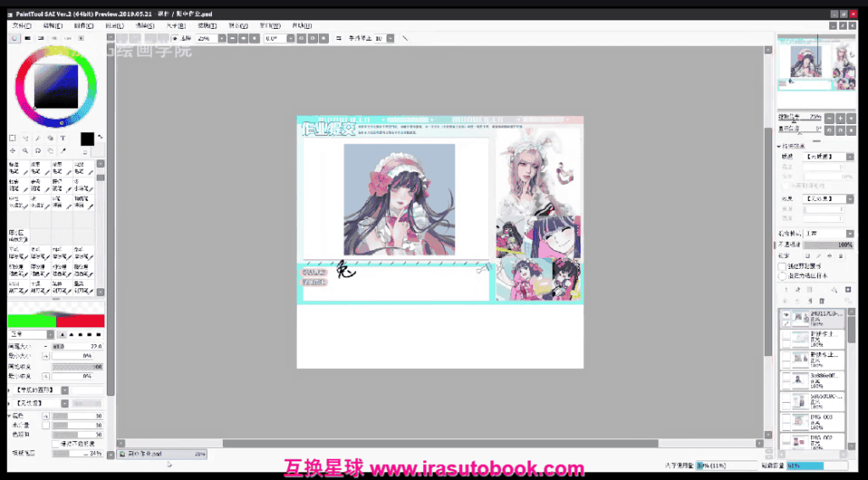Select the Lasso tool
Viewport: 868px width, 480px height.
pos(25,138)
